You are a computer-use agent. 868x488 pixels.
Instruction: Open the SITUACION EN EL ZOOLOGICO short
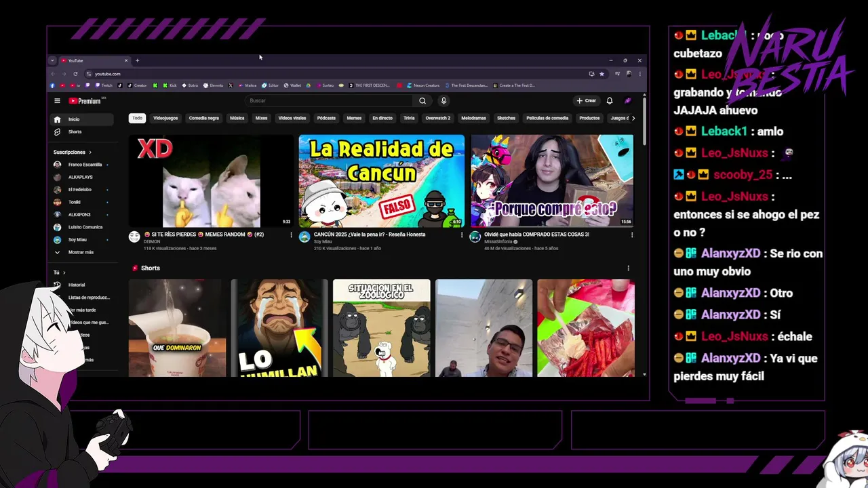(381, 328)
